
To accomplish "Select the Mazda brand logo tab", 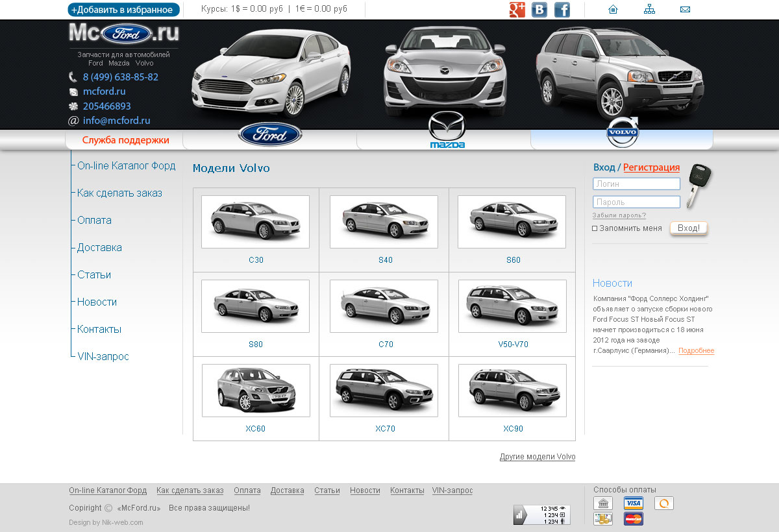I will coord(447,130).
